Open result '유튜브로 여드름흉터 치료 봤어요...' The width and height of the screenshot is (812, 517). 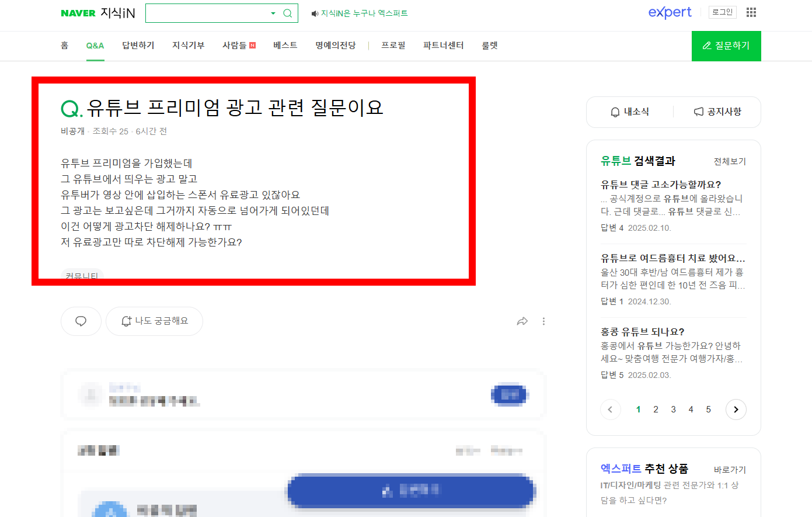pos(673,258)
